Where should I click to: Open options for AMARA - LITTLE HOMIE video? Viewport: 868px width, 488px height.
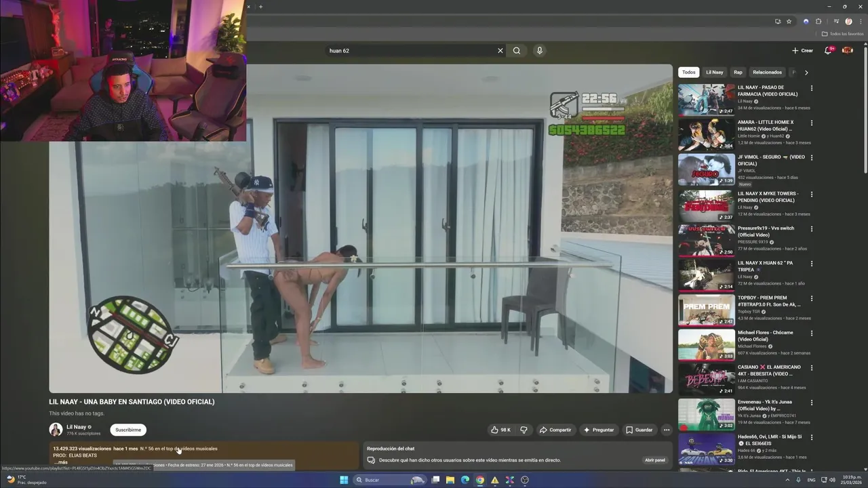point(811,123)
